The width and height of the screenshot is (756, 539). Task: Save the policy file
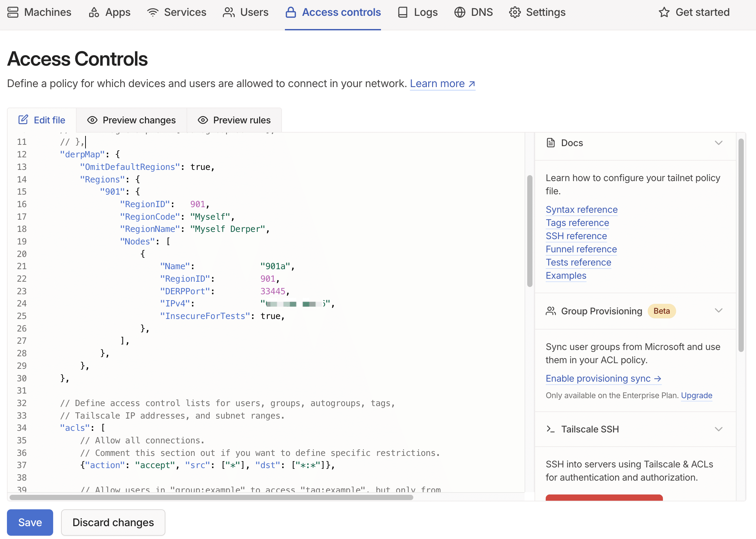coord(30,522)
